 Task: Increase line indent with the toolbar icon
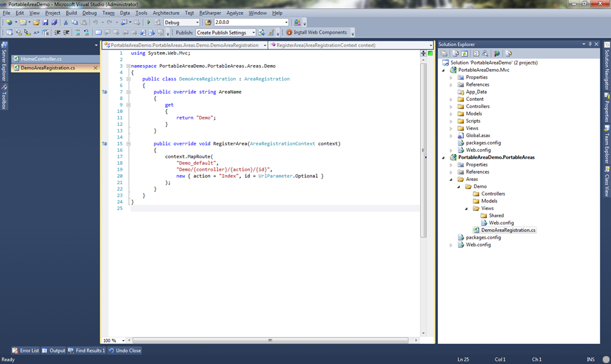[x=66, y=32]
